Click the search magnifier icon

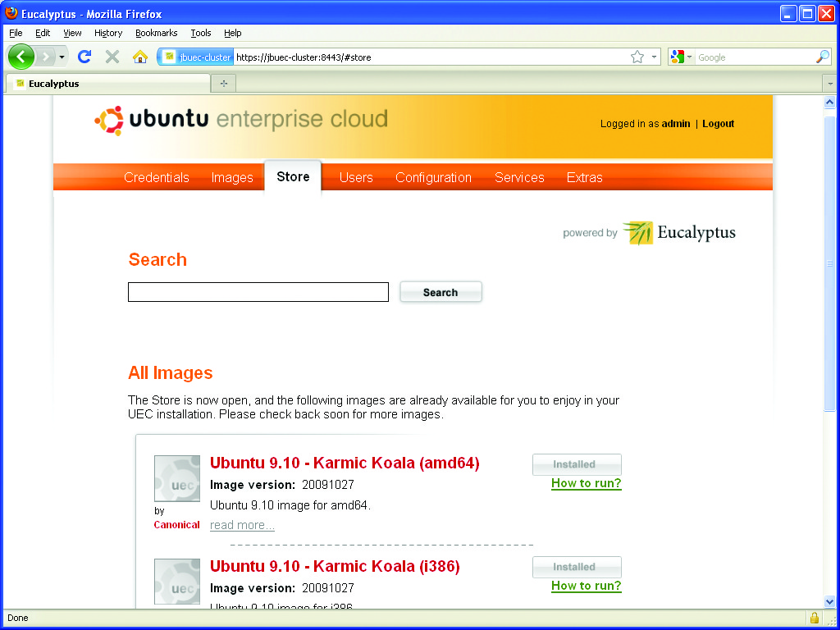[822, 57]
